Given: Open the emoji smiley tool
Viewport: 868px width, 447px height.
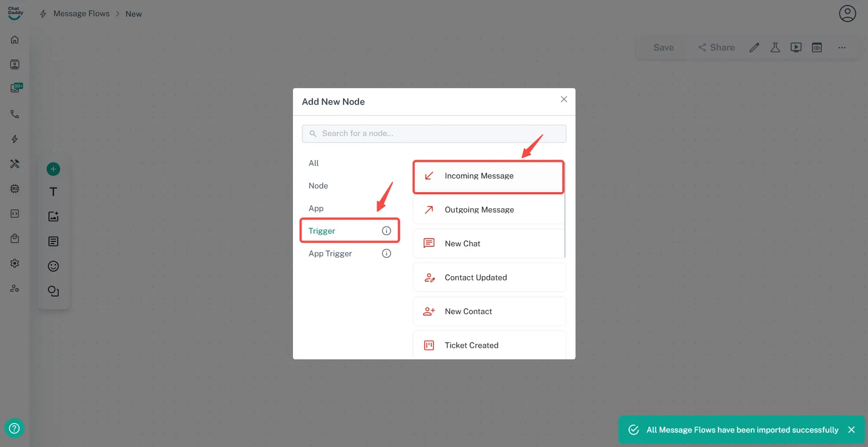Looking at the screenshot, I should coord(53,266).
